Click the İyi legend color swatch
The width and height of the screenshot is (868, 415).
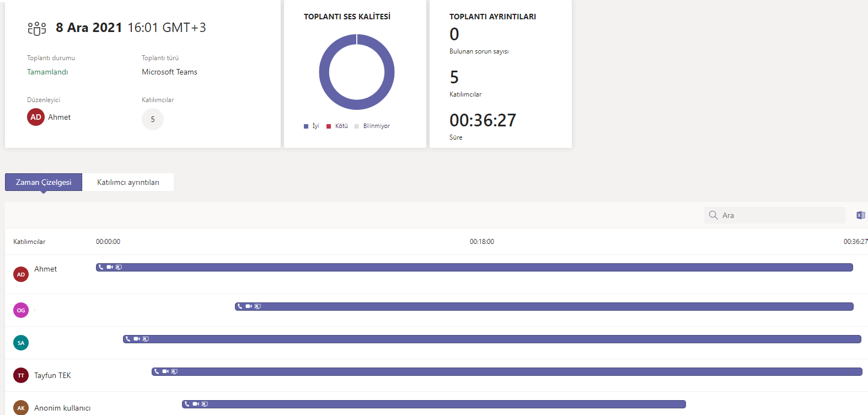pyautogui.click(x=306, y=126)
